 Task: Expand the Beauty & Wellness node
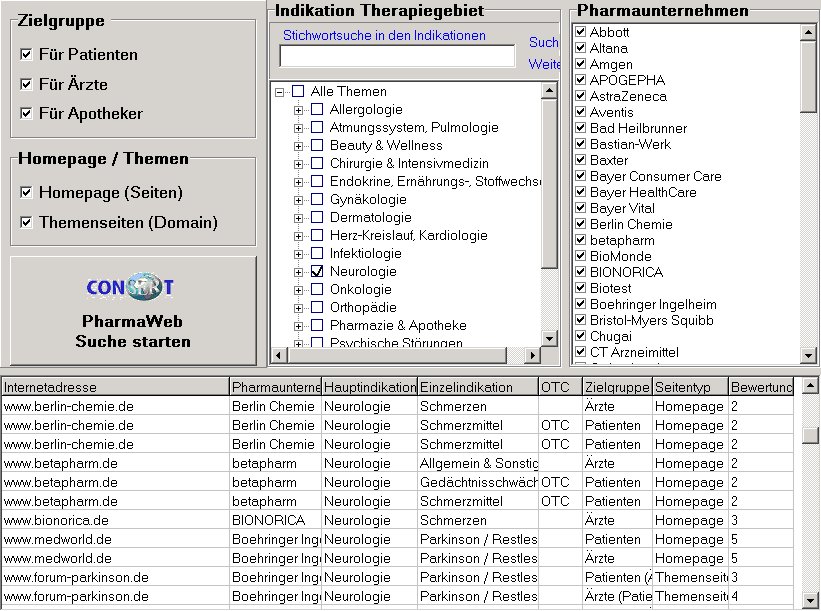point(298,146)
